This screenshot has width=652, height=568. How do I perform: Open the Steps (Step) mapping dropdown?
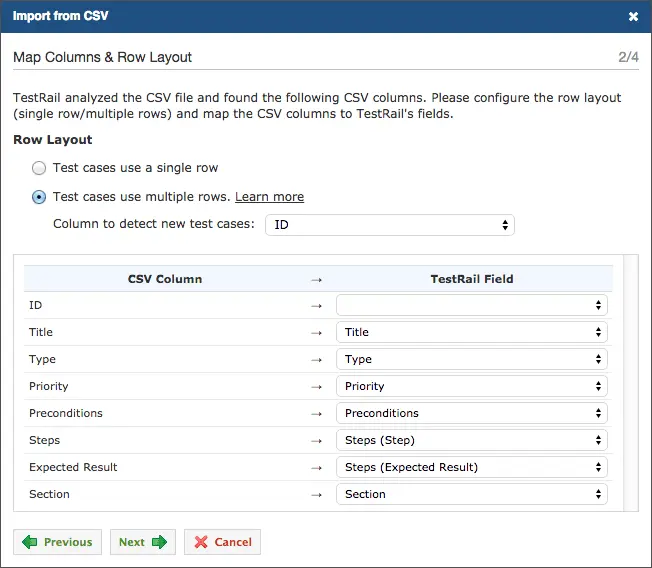tap(472, 440)
